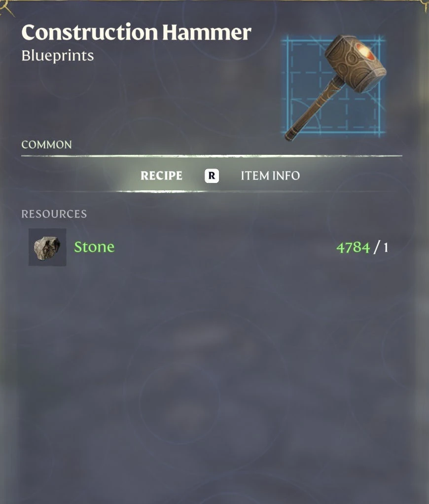429x504 pixels.
Task: Click the RESOURCES section header
Action: click(54, 214)
